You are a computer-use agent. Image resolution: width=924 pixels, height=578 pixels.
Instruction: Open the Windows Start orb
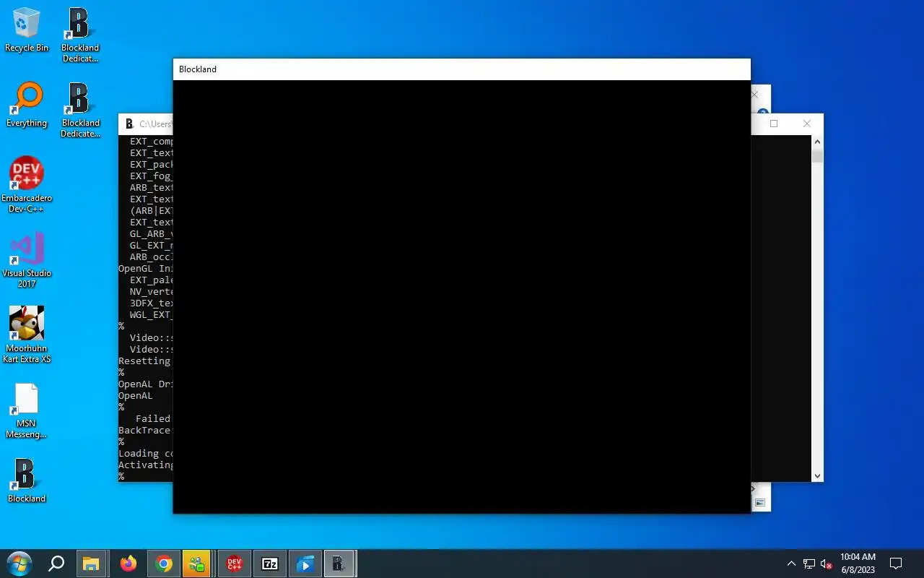pyautogui.click(x=19, y=564)
